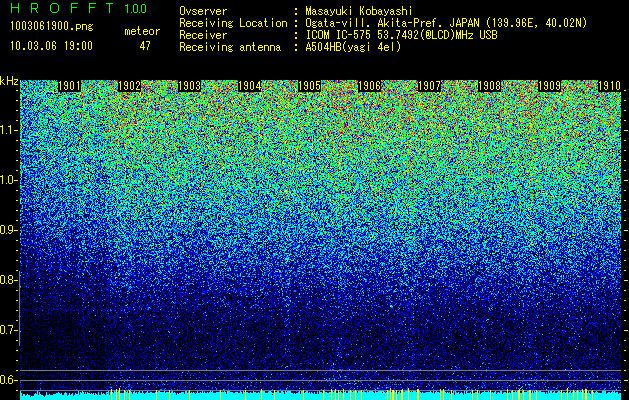Click the 1.0 frequency axis label
The image size is (629, 400).
coord(9,180)
